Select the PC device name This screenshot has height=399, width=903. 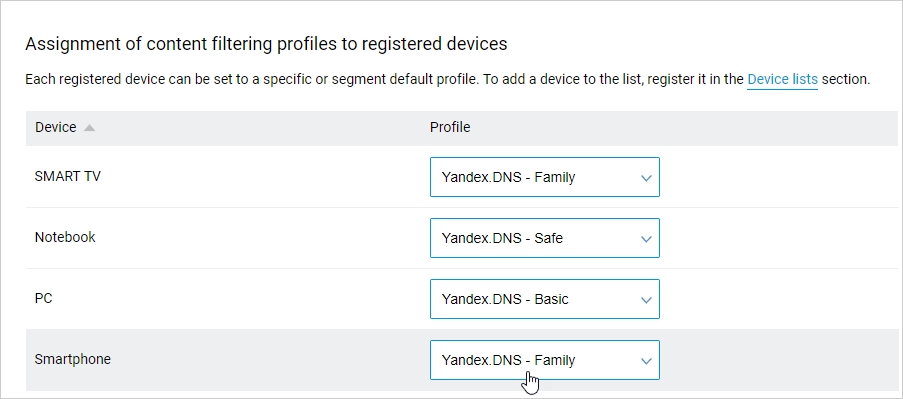coord(44,298)
